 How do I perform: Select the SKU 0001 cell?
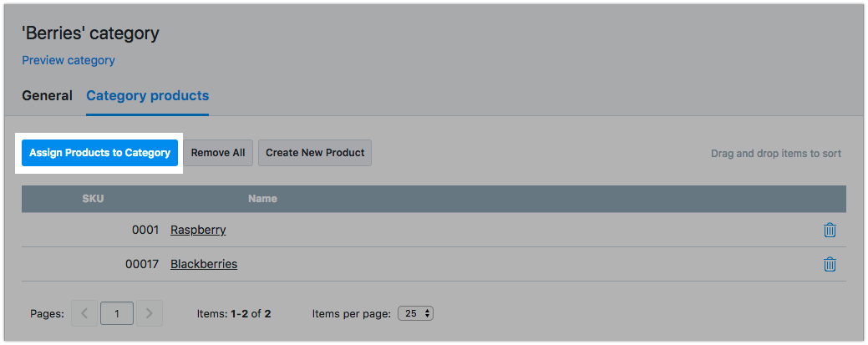point(145,230)
